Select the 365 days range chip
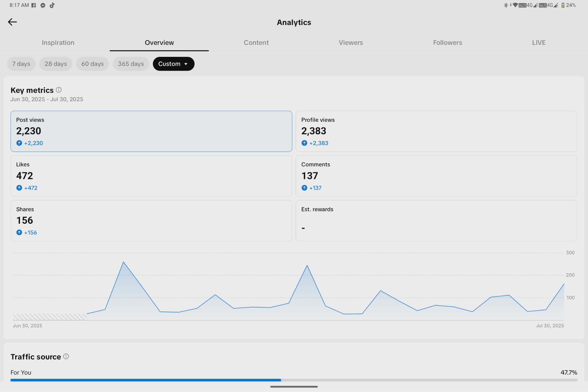 (x=131, y=64)
